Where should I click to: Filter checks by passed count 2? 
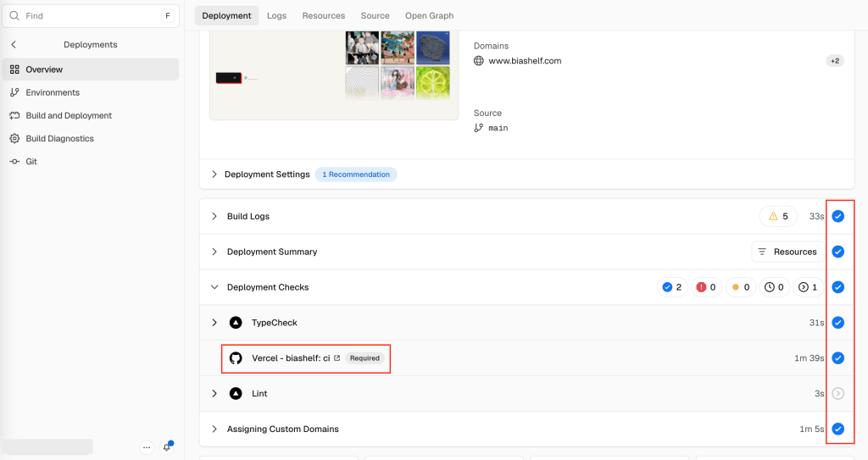pyautogui.click(x=672, y=286)
